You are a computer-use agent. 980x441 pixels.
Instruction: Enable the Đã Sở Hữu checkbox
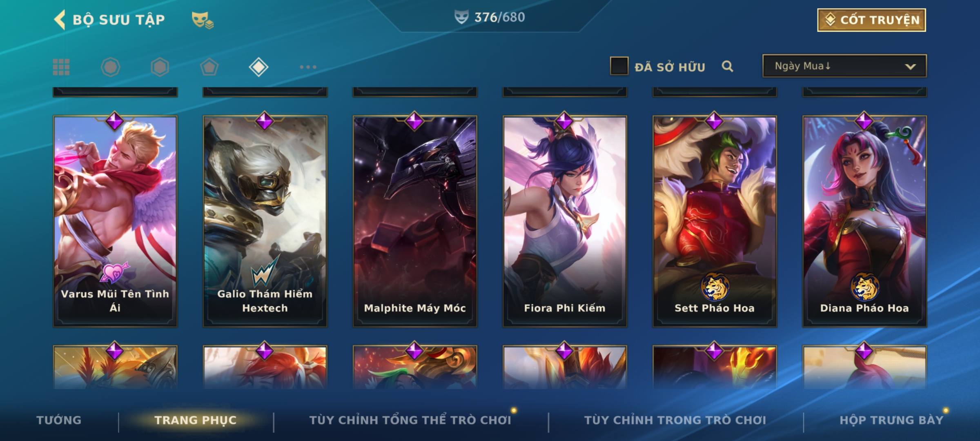619,66
